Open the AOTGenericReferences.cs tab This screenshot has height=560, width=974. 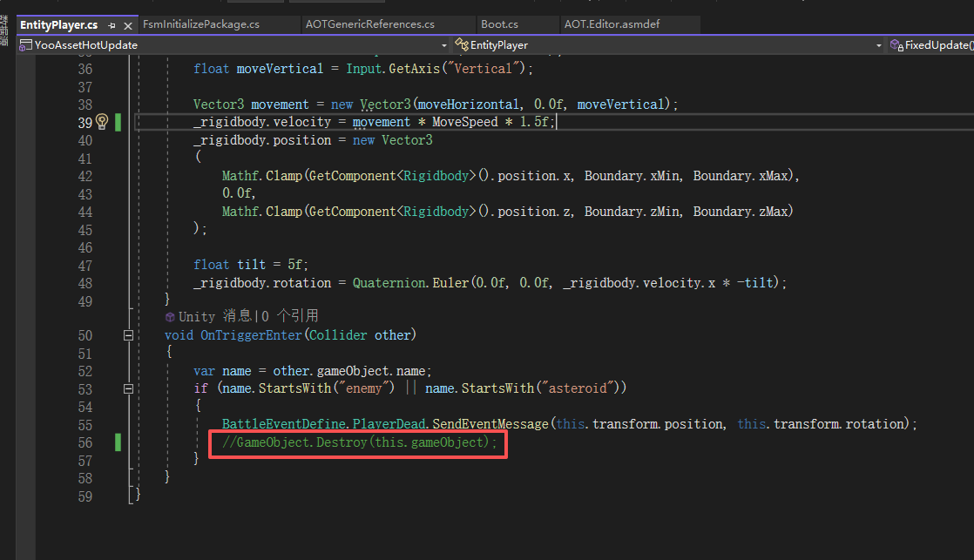(x=369, y=24)
